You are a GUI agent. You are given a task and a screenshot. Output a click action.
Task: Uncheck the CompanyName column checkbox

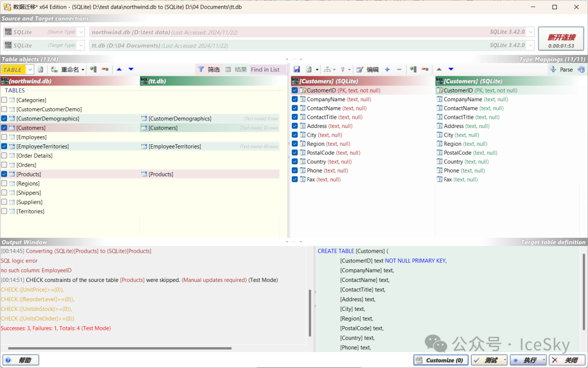click(x=295, y=100)
